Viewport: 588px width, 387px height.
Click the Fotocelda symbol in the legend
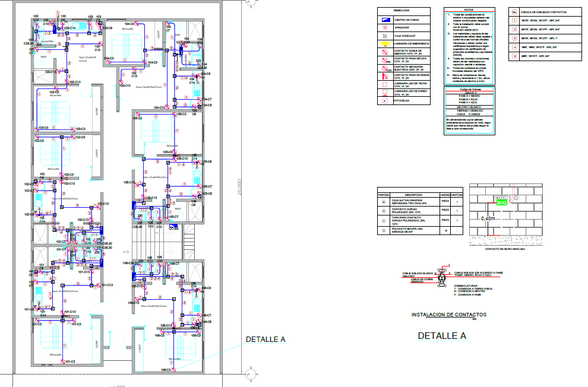pyautogui.click(x=385, y=101)
